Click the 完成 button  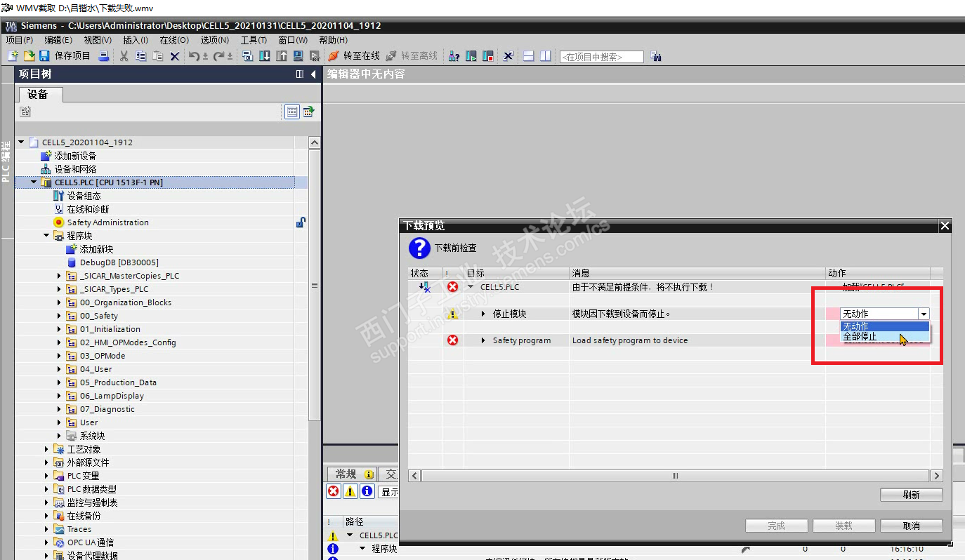point(777,526)
